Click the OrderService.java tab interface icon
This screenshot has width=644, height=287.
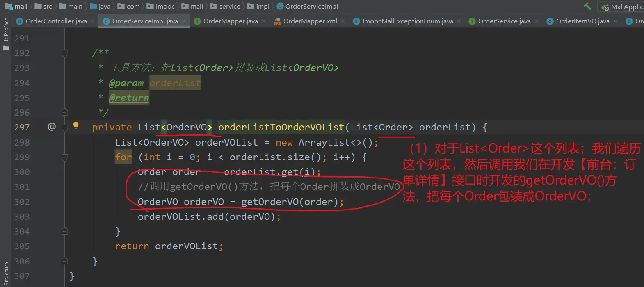pos(472,21)
